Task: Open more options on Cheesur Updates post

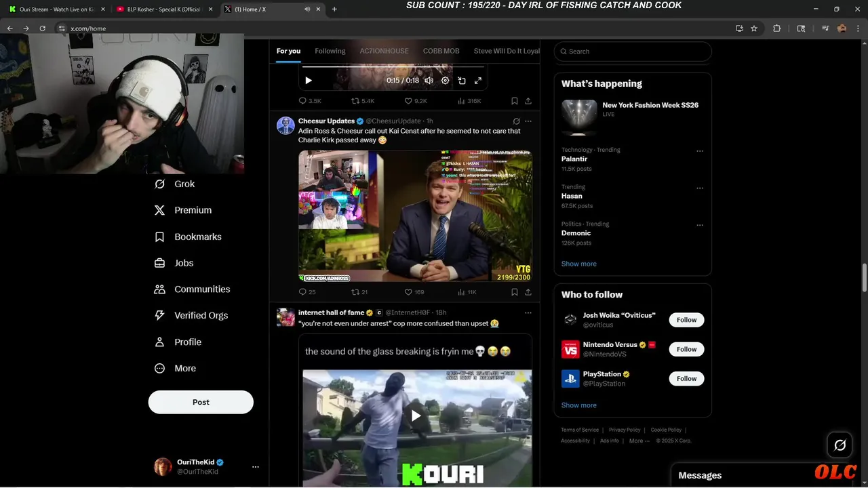Action: (528, 121)
